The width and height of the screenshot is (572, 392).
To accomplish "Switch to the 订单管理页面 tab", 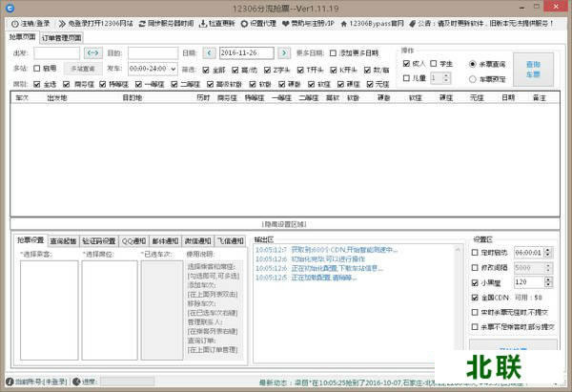I will 62,37.
